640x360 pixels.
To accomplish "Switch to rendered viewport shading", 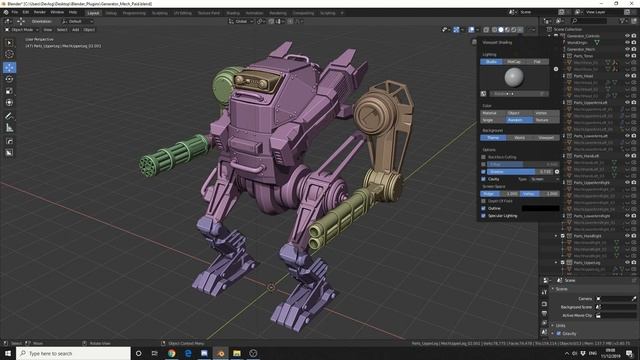I will pyautogui.click(x=514, y=30).
